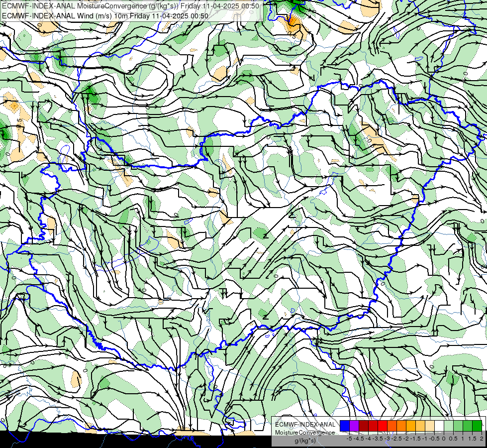The height and width of the screenshot is (448, 487).
Task: Select the crimson swatch between -4 and -3.5
Action: tap(373, 426)
